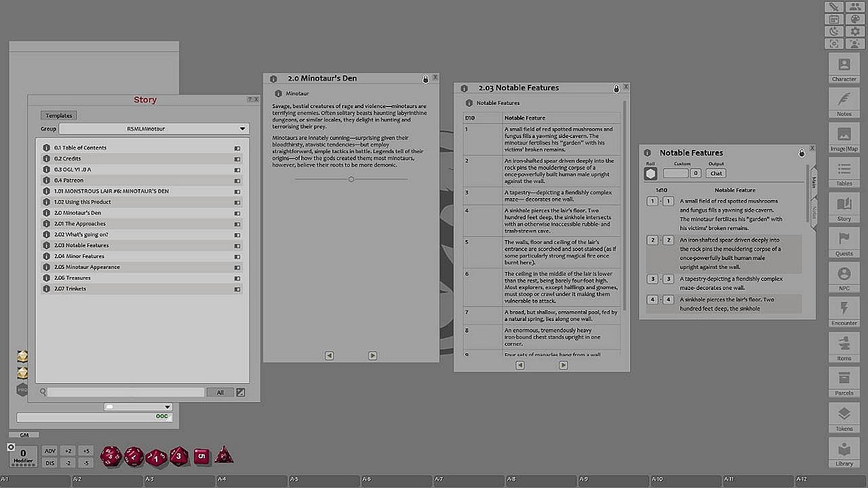Open the Character sidebar panel
This screenshot has width=868, height=488.
point(844,68)
